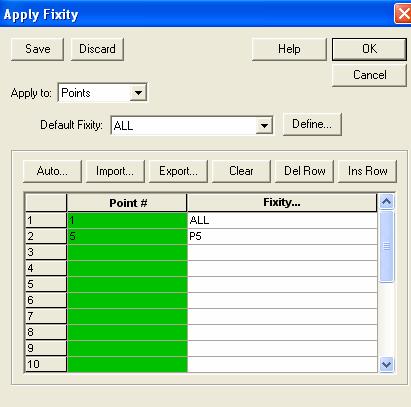Select row header 7

pos(46,316)
